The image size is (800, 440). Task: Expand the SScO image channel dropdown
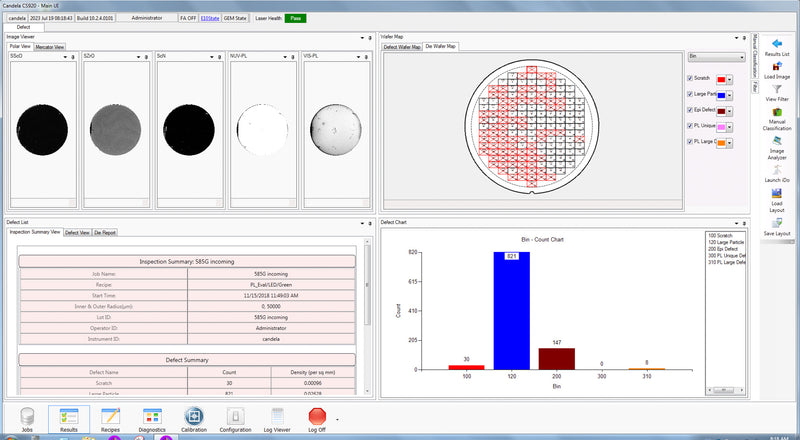click(x=65, y=57)
